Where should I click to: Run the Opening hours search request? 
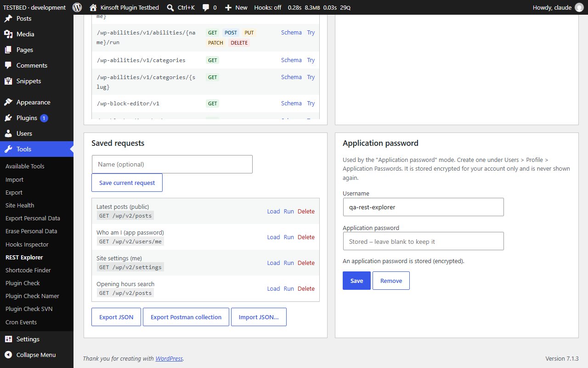288,288
